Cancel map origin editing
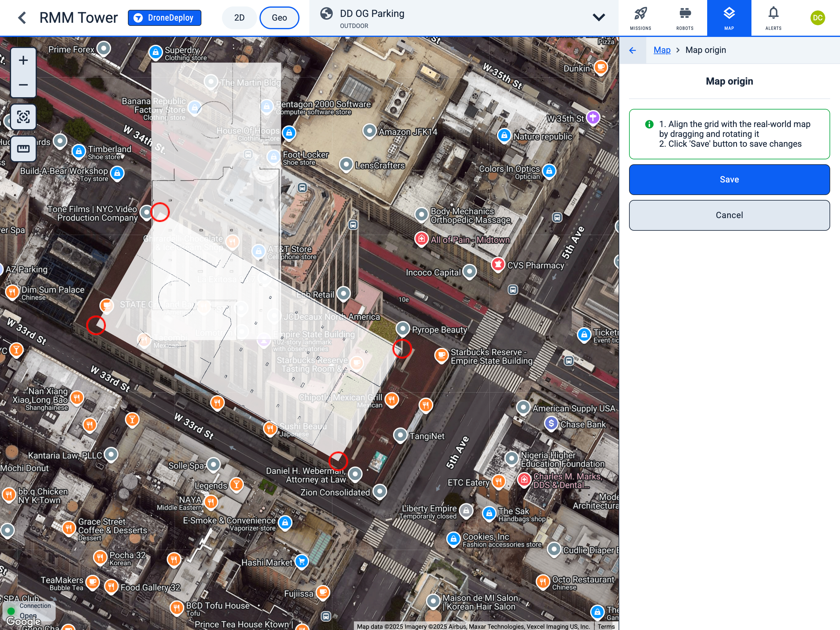Screen dimensions: 840x630 click(729, 215)
